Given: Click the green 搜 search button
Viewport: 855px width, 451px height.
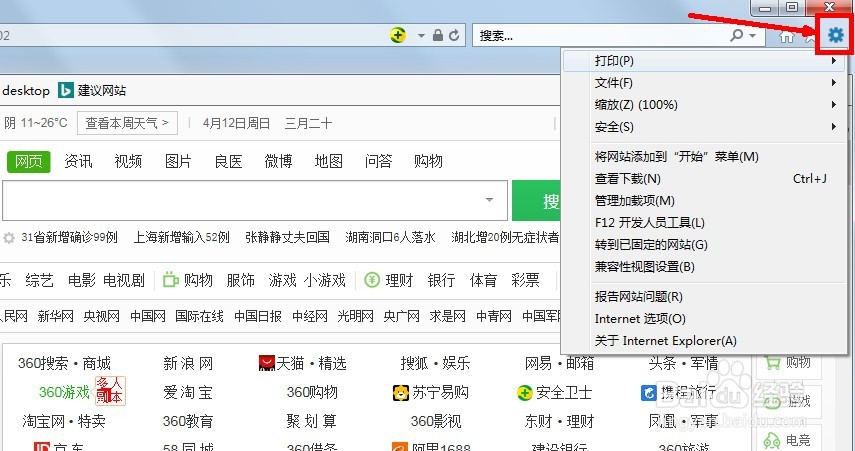Looking at the screenshot, I should (537, 201).
